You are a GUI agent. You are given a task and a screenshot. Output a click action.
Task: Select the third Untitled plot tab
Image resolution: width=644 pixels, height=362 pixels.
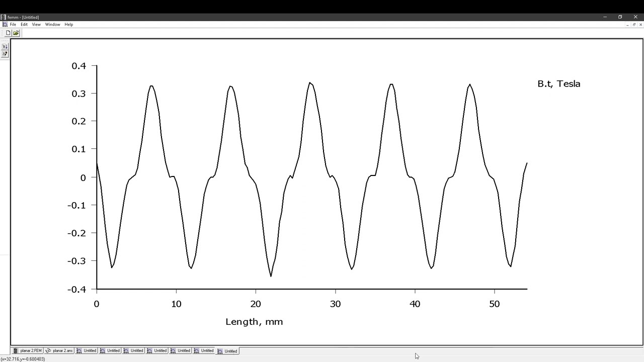click(134, 351)
